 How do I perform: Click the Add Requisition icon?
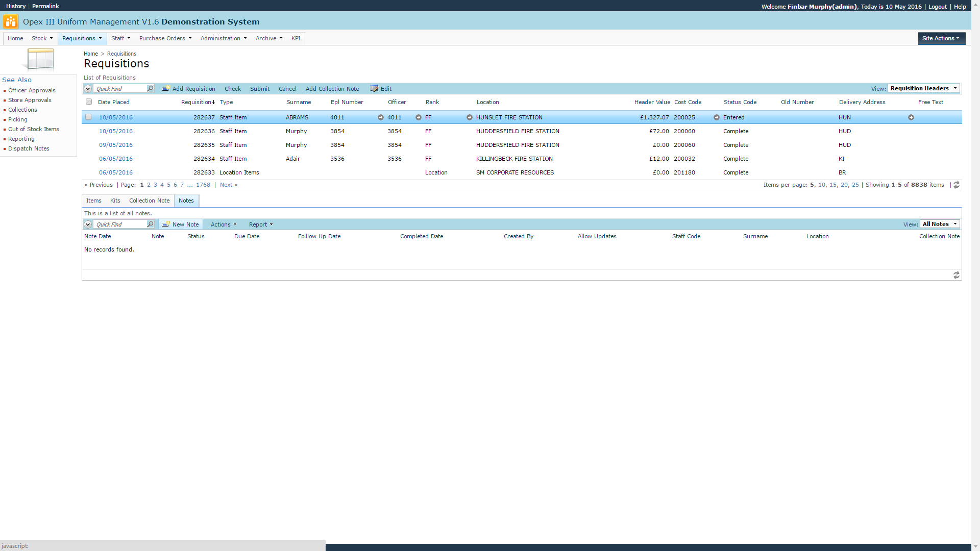(x=166, y=88)
